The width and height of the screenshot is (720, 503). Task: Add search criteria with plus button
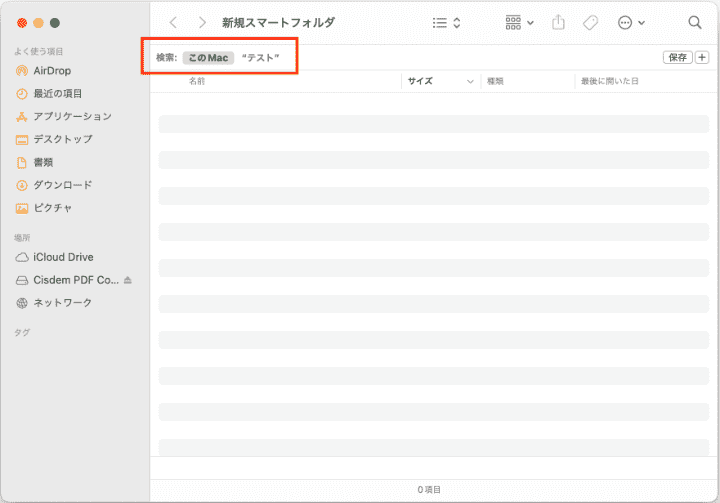click(701, 58)
